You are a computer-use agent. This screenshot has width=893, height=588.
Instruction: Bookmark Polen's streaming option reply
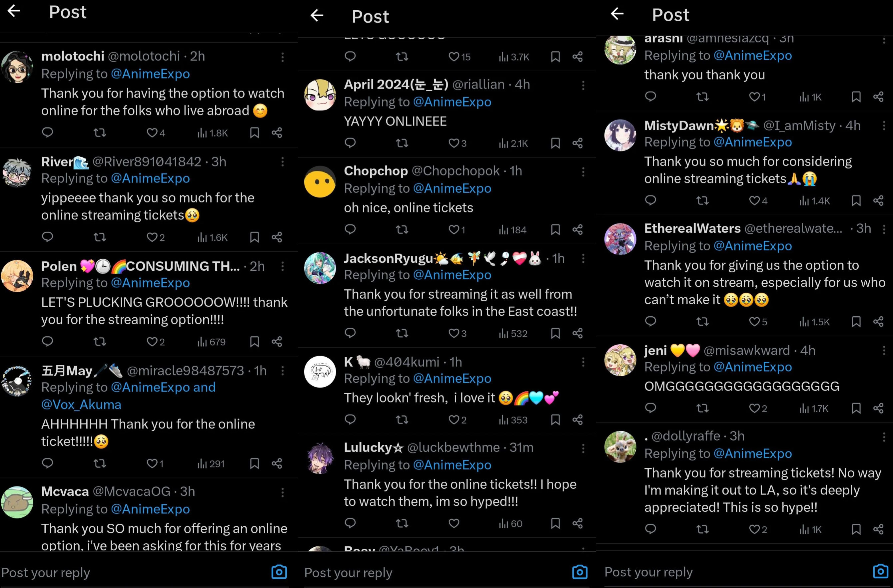254,341
